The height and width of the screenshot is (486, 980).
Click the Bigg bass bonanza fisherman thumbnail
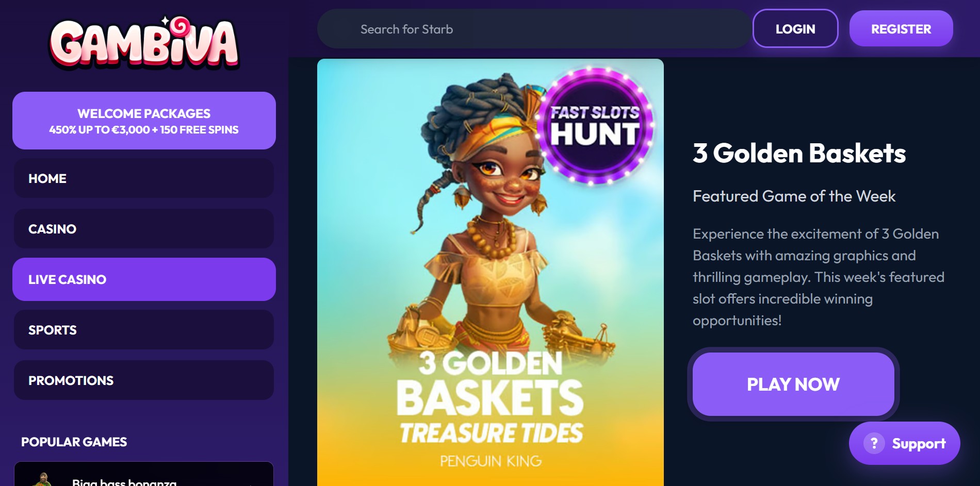43,479
